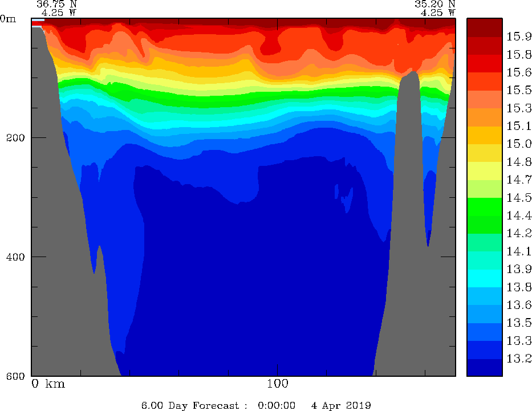Click the 0m depth label
532x411 pixels.
pyautogui.click(x=8, y=19)
